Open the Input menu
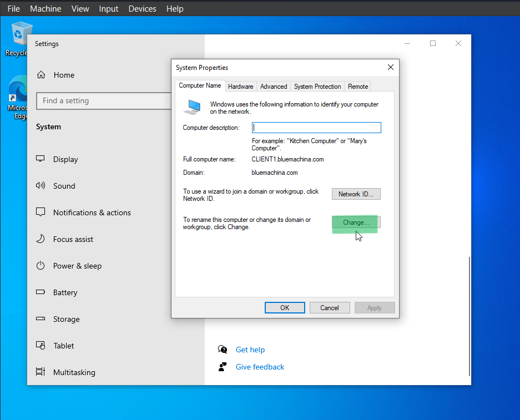This screenshot has height=420, width=520. pyautogui.click(x=108, y=9)
